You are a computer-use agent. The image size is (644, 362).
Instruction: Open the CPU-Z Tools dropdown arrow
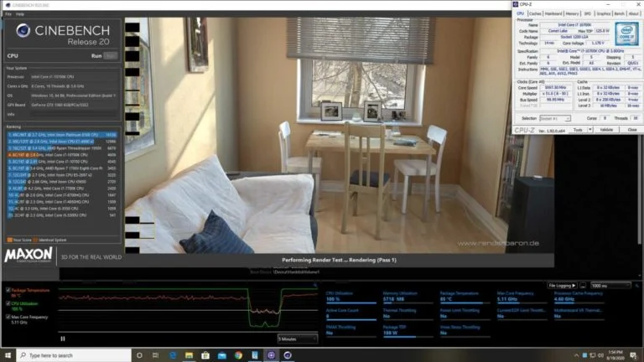point(590,130)
